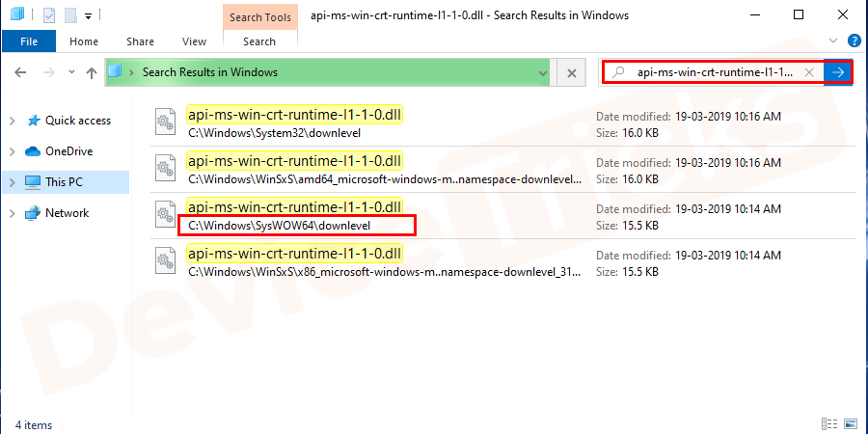Open the Customize Quick Access Toolbar dropdown
The image size is (868, 434).
click(x=88, y=16)
